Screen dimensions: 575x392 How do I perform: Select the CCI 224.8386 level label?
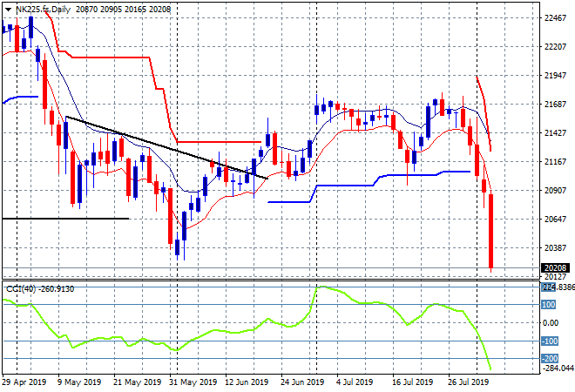558,287
